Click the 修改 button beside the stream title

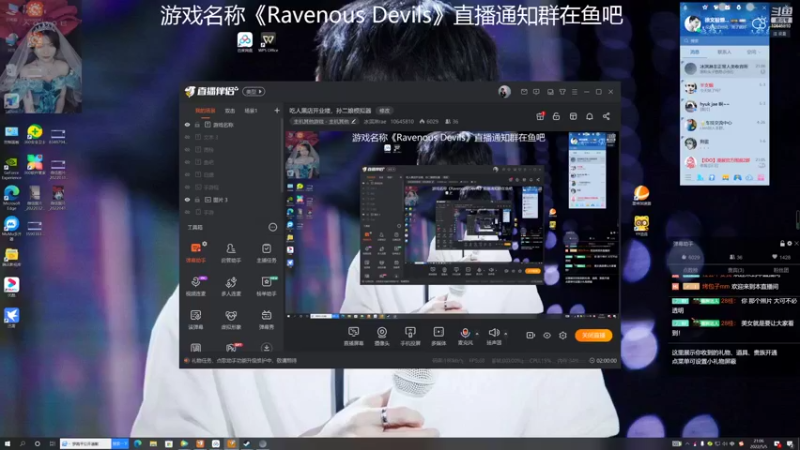(x=384, y=111)
